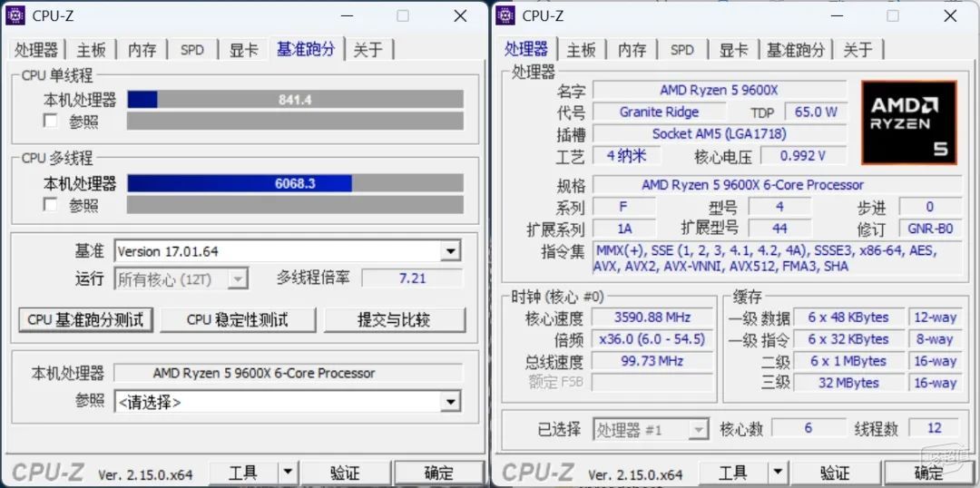Click empty 参照 bar under CPU 单线程
Image resolution: width=980 pixels, height=488 pixels.
pos(295,121)
